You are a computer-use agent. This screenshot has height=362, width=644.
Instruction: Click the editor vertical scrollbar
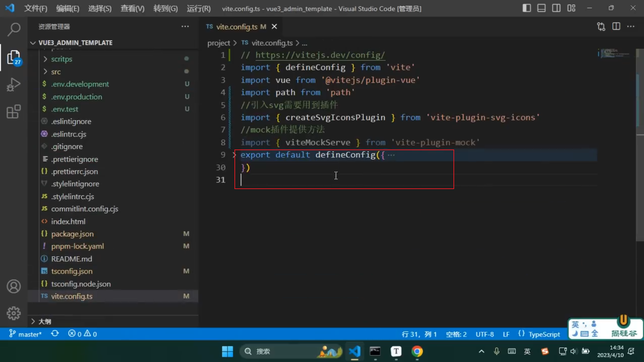point(640,145)
